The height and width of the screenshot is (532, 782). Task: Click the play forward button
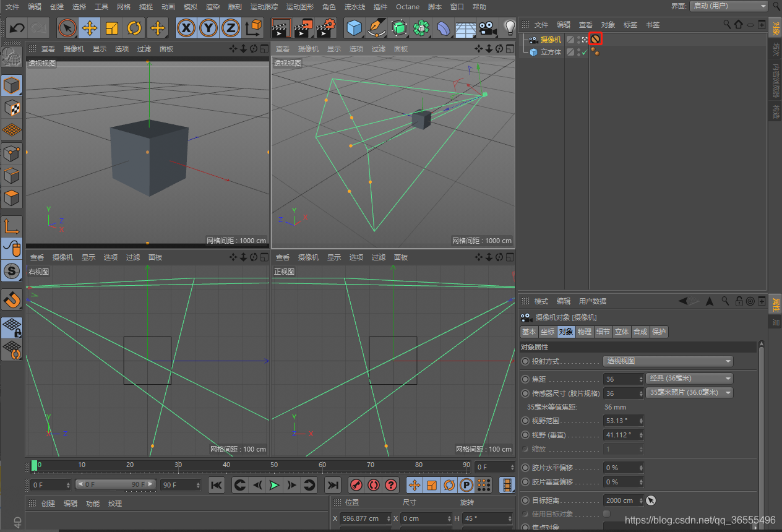point(274,486)
